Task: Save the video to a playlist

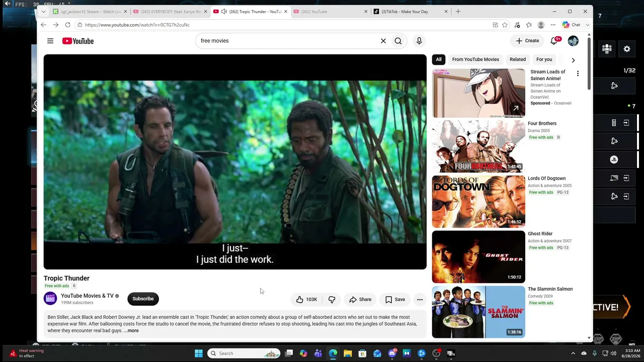Action: (395, 300)
